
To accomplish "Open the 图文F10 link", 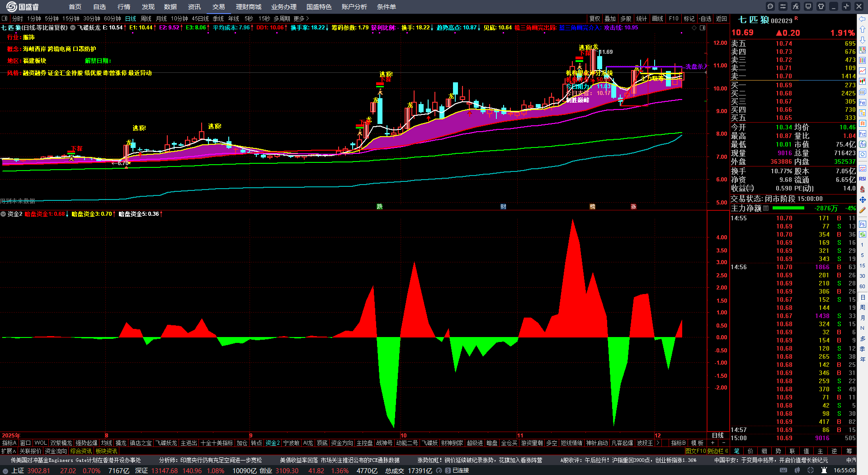I will 695,451.
